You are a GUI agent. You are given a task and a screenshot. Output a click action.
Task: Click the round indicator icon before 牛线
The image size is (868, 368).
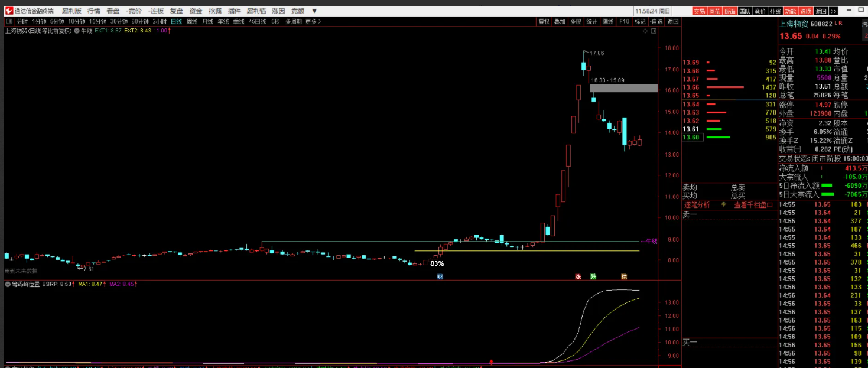[x=77, y=30]
